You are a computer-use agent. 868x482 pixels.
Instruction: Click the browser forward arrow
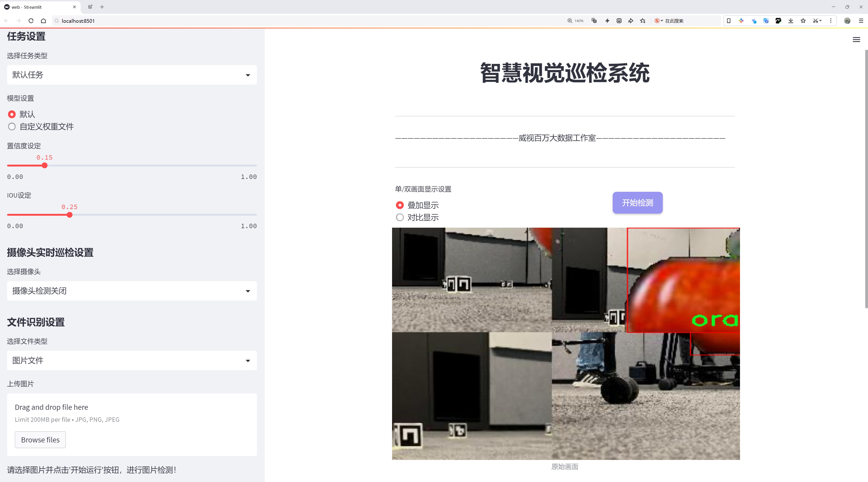(x=19, y=20)
